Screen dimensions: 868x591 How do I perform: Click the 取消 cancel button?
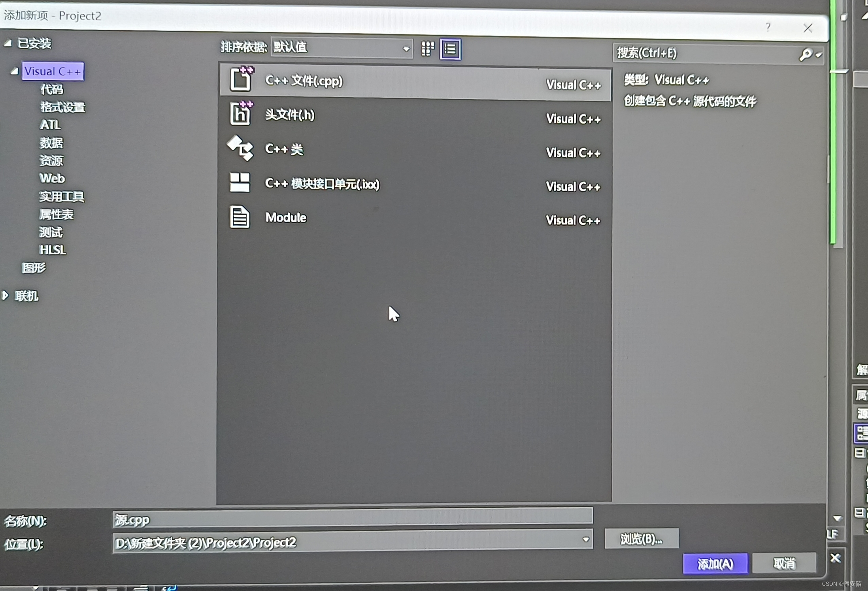[x=784, y=563]
